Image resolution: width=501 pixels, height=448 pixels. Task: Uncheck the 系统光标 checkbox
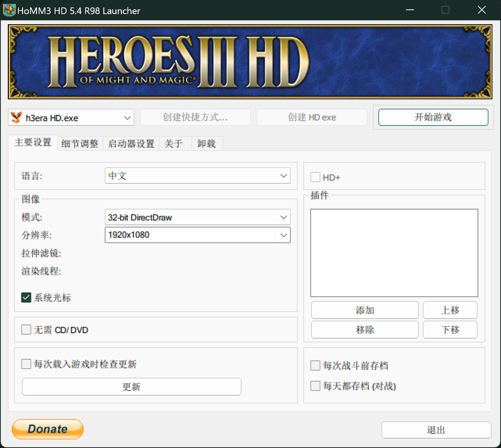tap(26, 298)
